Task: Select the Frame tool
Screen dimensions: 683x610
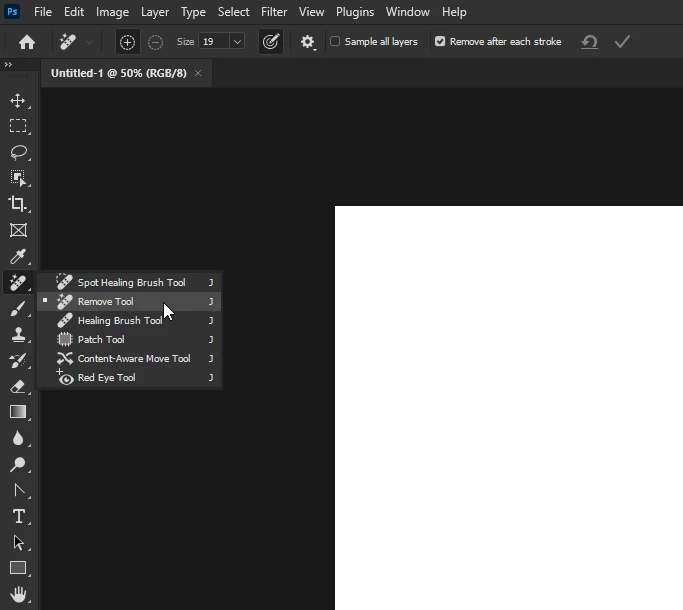Action: pyautogui.click(x=18, y=230)
